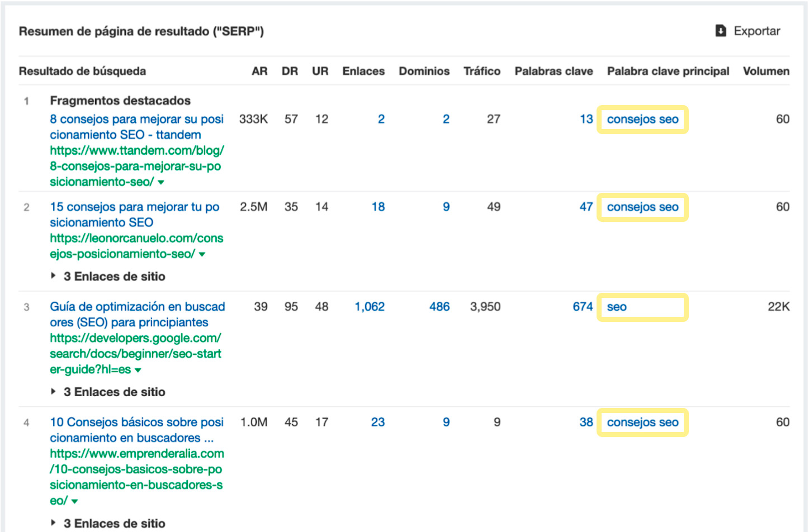The height and width of the screenshot is (532, 809).
Task: Click DR value 57
Action: (291, 119)
